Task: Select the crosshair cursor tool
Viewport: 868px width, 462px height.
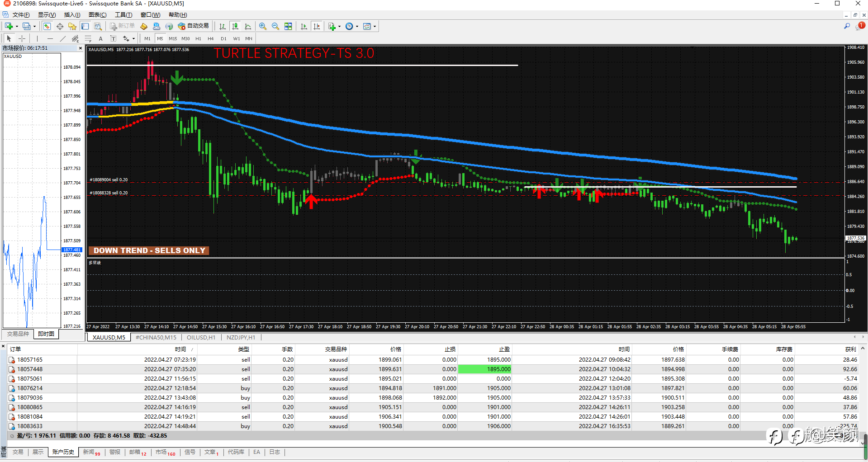Action: pyautogui.click(x=22, y=38)
